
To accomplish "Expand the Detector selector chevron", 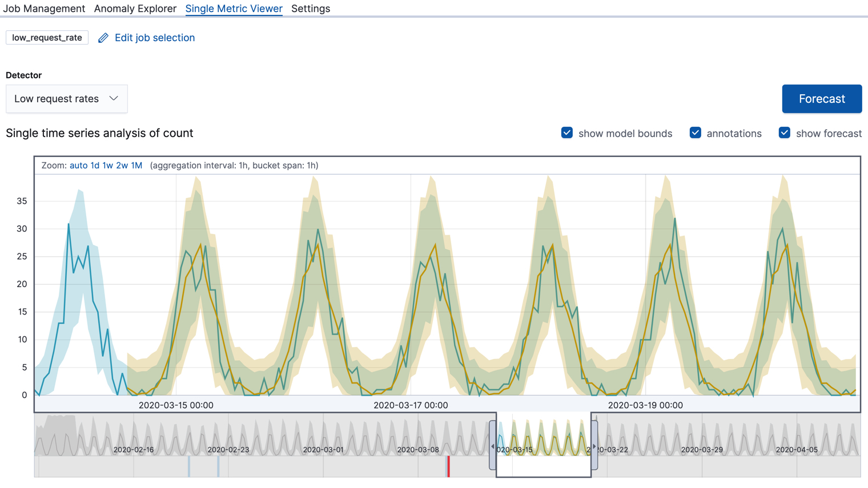I will click(x=113, y=98).
